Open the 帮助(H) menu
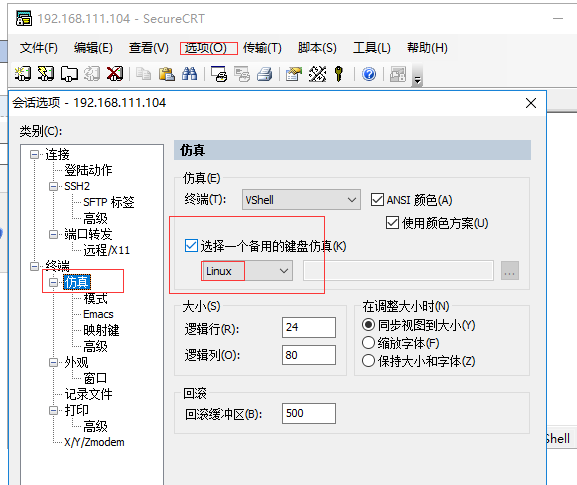 tap(427, 48)
